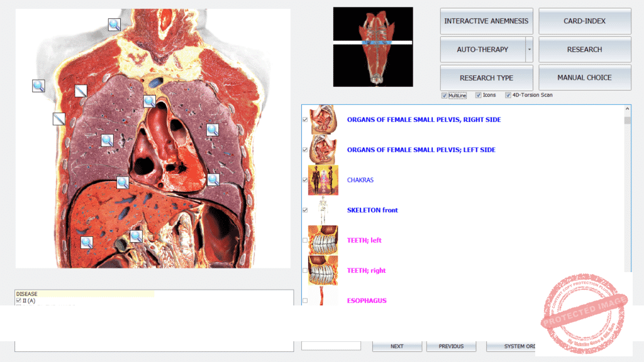Viewport: 644px width, 362px height.
Task: Click the magnifier icon at the neck
Action: click(114, 25)
